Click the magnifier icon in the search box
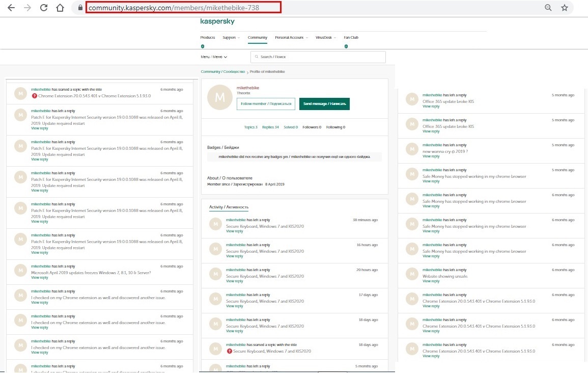 click(257, 57)
